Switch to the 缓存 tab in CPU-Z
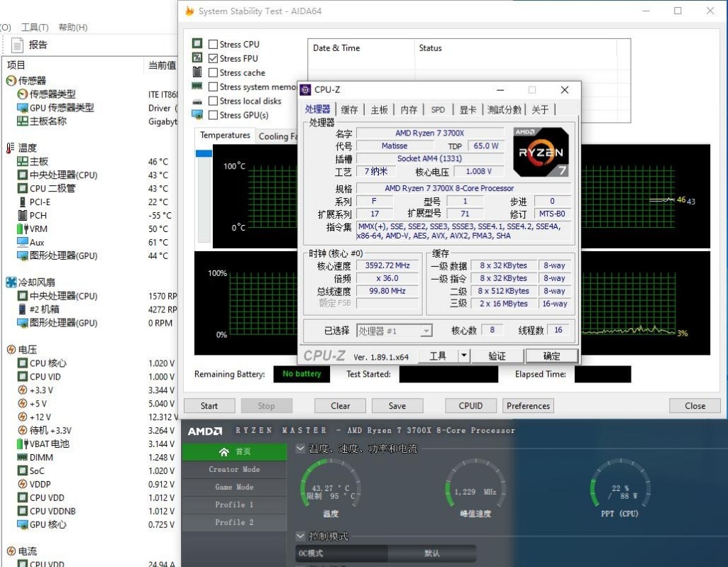Viewport: 728px width, 567px height. coord(350,109)
